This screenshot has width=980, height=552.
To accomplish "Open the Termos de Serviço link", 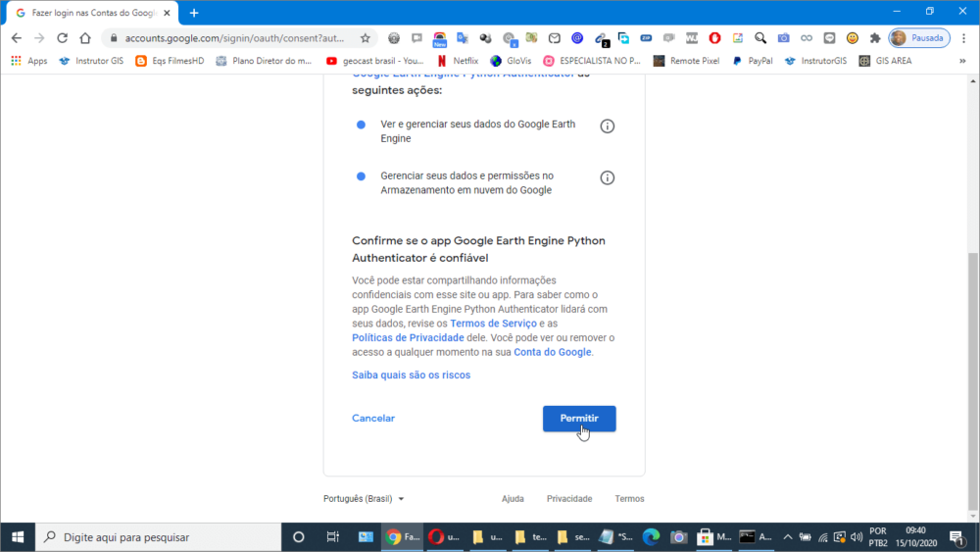I will pos(493,324).
